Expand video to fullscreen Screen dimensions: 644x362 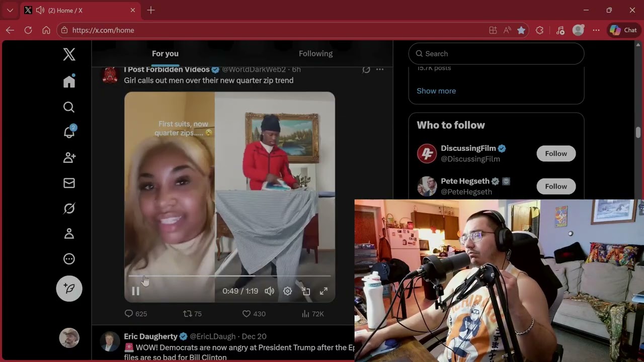pyautogui.click(x=324, y=291)
